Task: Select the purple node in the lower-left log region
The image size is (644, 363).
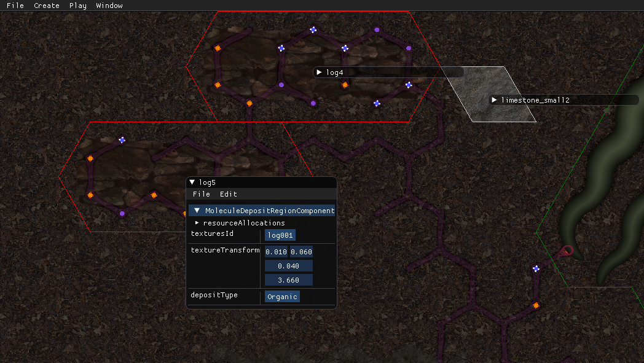Action: [122, 214]
